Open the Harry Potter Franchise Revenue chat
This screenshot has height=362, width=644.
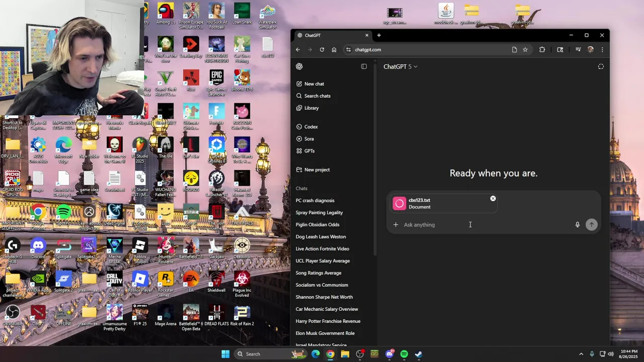tap(328, 321)
